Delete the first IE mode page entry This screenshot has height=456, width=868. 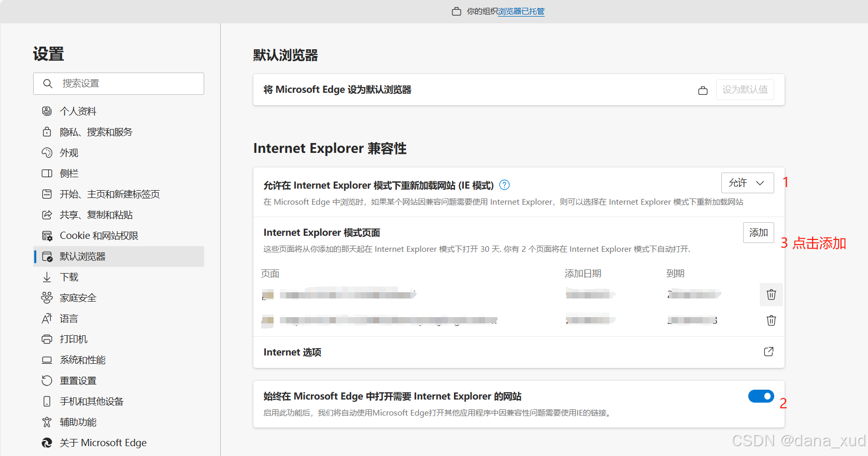(771, 294)
